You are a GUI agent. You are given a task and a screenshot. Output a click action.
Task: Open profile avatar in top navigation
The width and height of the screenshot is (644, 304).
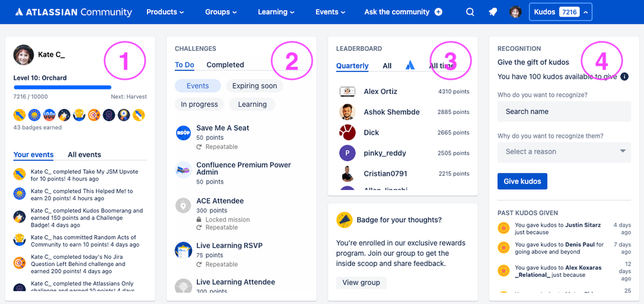pyautogui.click(x=516, y=12)
